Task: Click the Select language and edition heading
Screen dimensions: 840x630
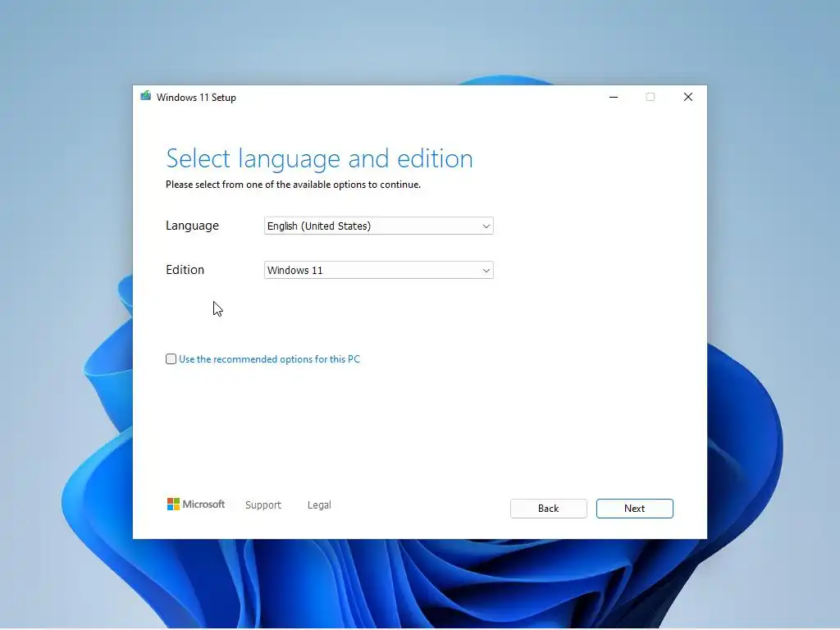Action: [319, 159]
